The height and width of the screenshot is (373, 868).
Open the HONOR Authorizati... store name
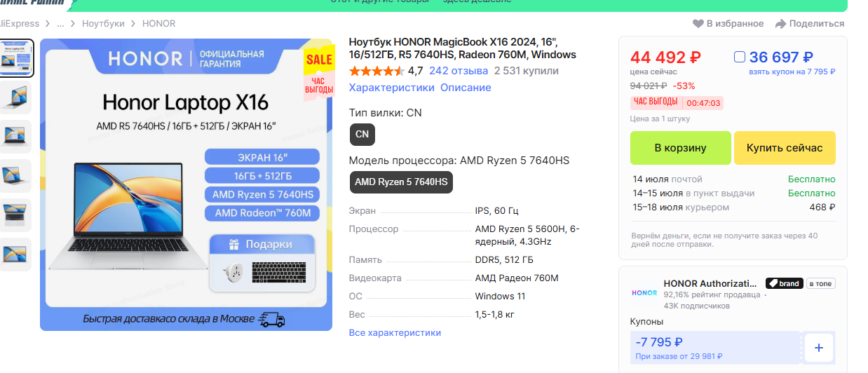coord(710,284)
